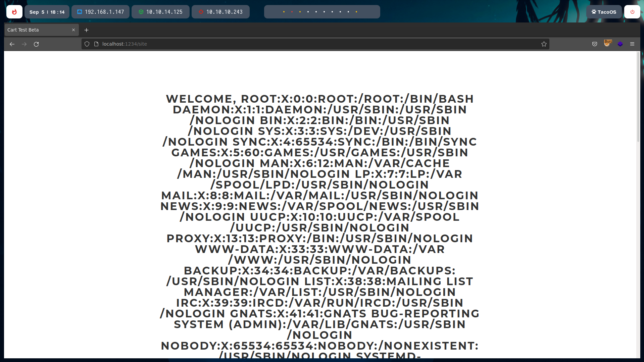Click the page vertical scrollbar
644x362 pixels.
[x=638, y=97]
